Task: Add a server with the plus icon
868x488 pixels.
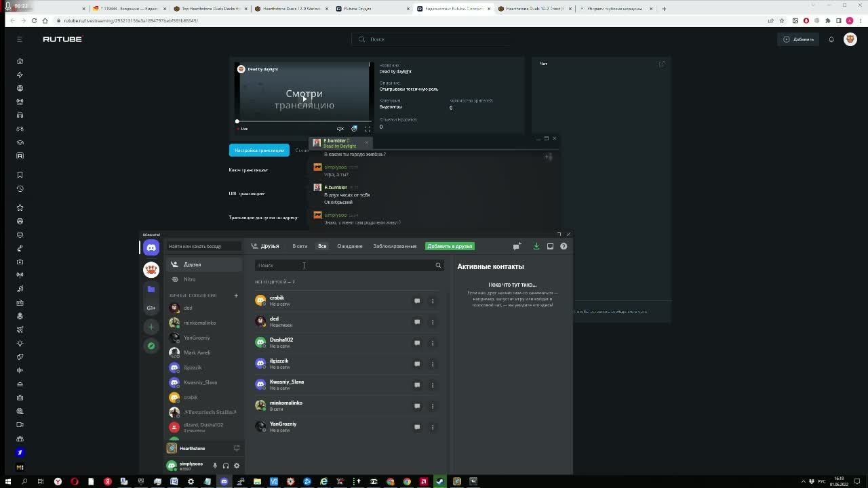Action: 151,327
